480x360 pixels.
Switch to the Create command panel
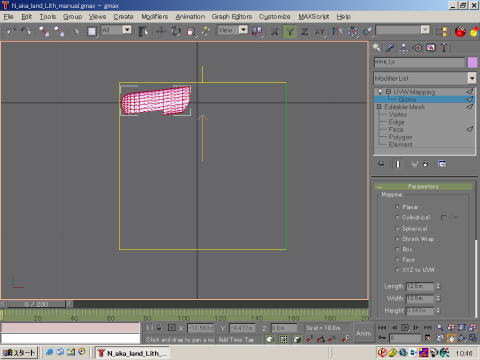[377, 48]
